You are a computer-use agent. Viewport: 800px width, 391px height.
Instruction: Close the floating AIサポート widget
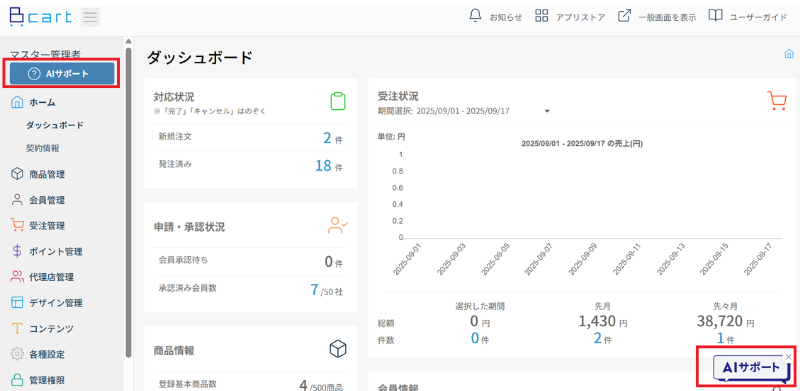coord(789,357)
